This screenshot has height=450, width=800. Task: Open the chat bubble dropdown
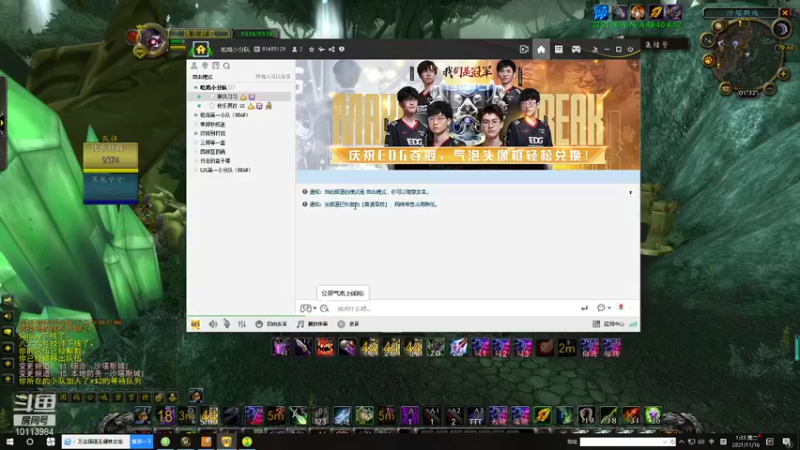604,308
